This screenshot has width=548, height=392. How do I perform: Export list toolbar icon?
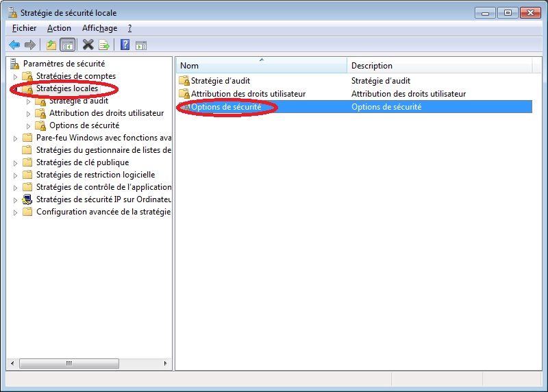(x=104, y=45)
